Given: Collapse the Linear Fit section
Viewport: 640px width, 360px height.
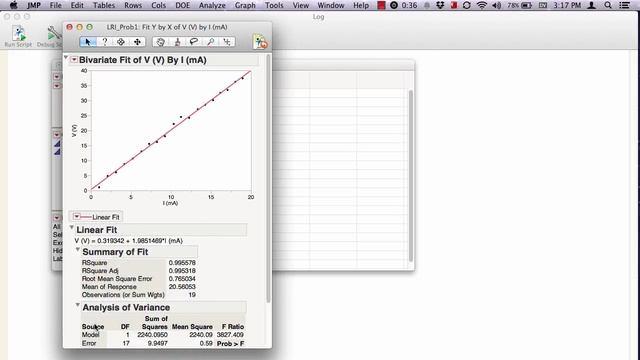Looking at the screenshot, I should (71, 228).
